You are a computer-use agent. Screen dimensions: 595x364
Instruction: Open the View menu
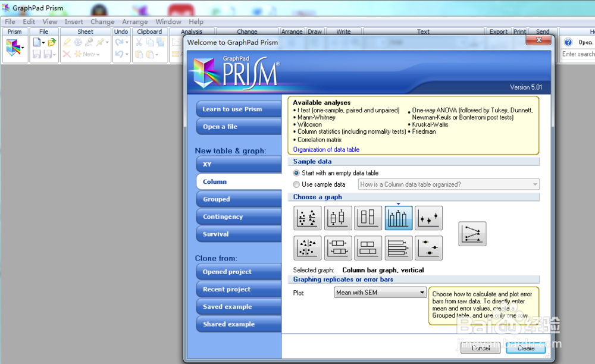coord(50,21)
